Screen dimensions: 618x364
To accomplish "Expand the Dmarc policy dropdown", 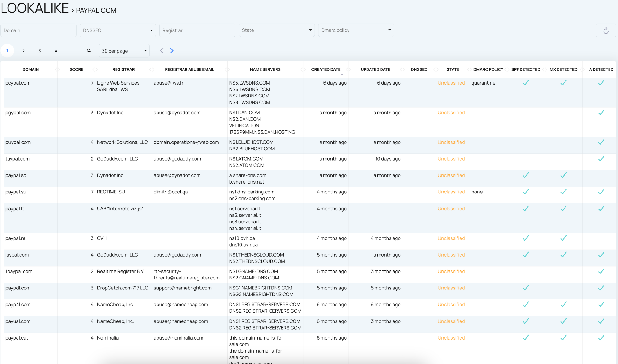I will (x=356, y=30).
